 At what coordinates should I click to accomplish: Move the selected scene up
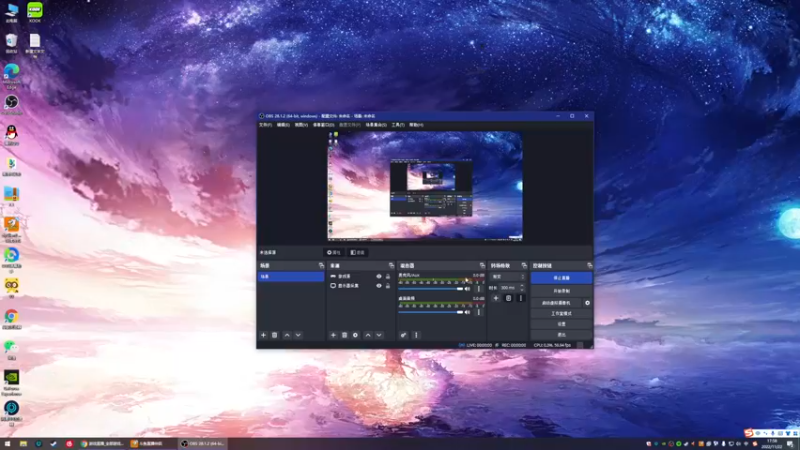pyautogui.click(x=287, y=335)
